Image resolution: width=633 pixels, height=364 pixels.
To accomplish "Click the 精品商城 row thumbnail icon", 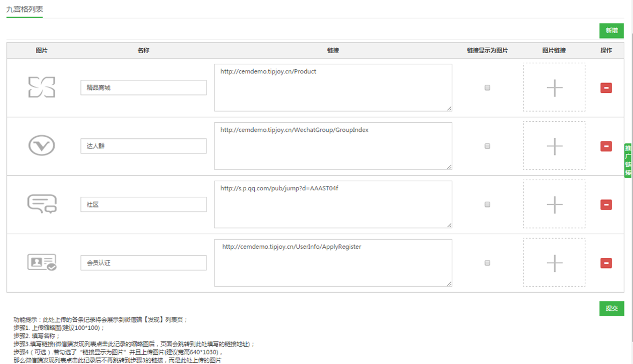I will pos(42,87).
